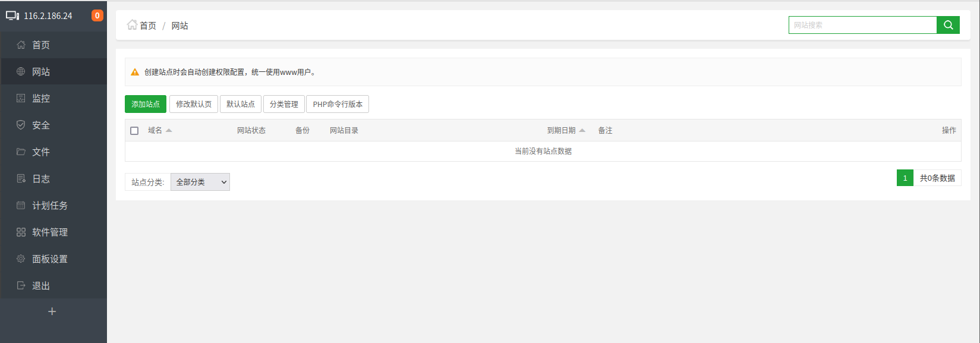Open the 全部分类 category dropdown
This screenshot has width=980, height=343.
[x=200, y=182]
